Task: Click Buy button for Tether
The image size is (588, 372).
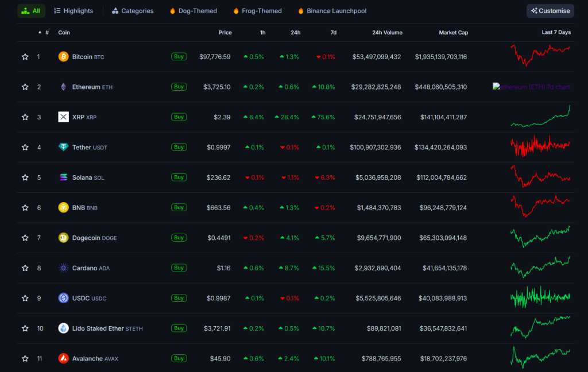Action: [179, 147]
